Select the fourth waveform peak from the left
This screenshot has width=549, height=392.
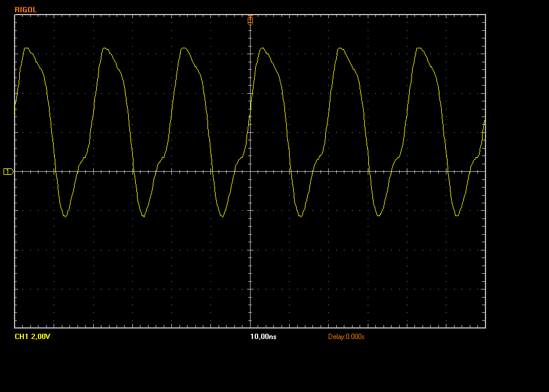(x=262, y=48)
